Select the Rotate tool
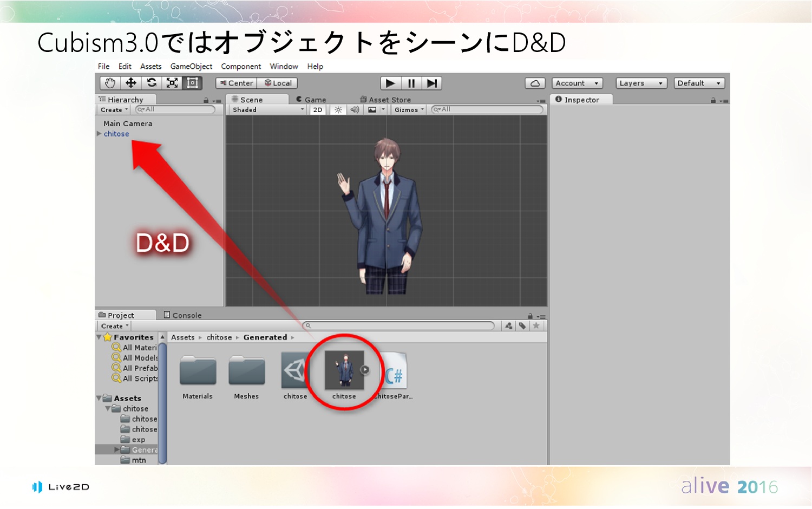 point(152,83)
